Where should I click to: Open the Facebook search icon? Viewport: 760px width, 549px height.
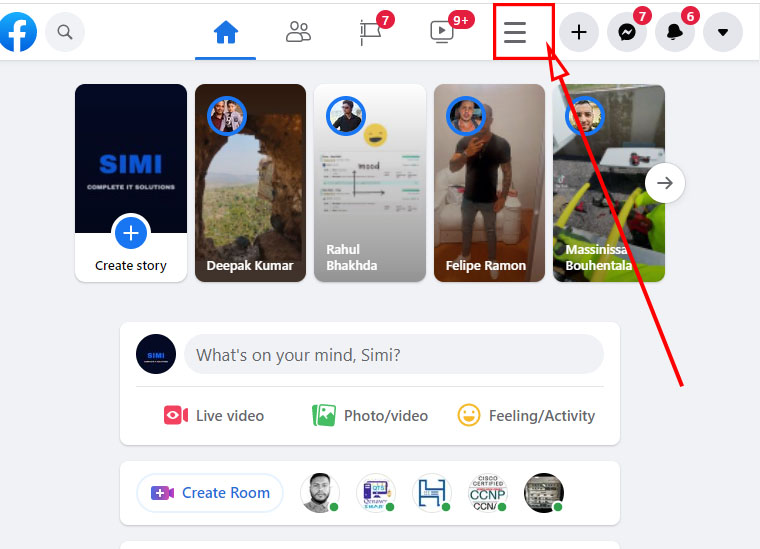pos(65,32)
